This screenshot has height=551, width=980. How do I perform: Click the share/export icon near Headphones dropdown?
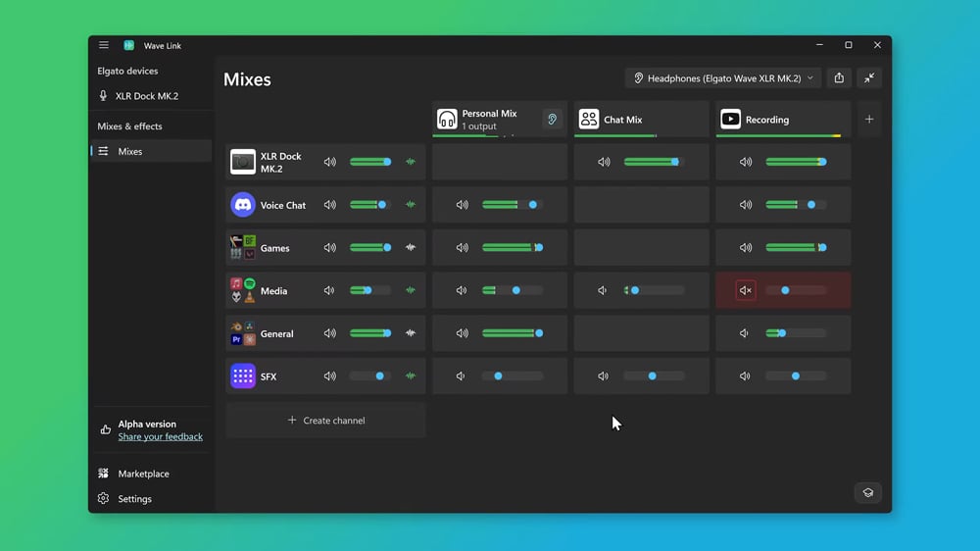(x=839, y=78)
